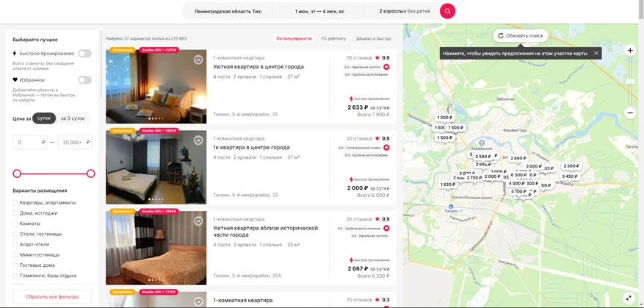Select the 2 500 ₽ map price marker
This screenshot has width=644, height=308.
point(483,157)
